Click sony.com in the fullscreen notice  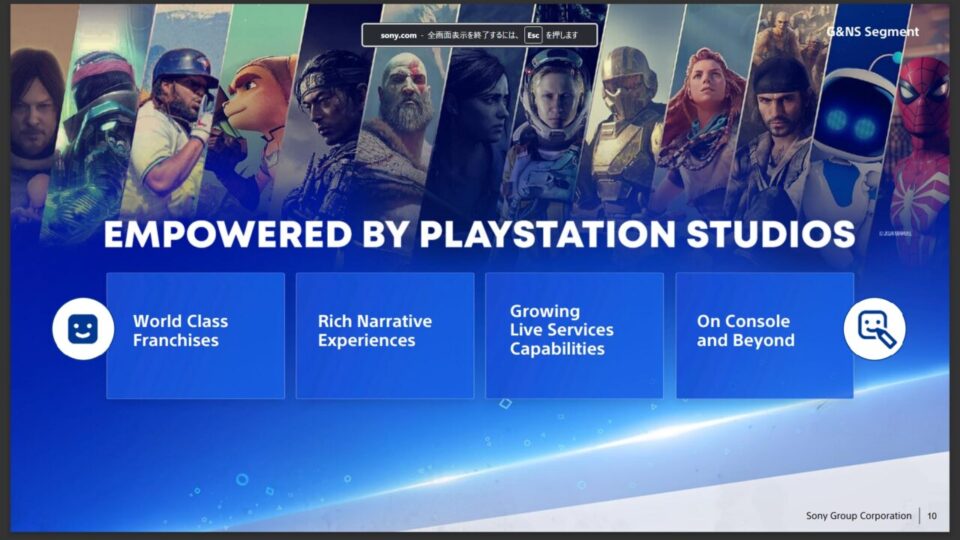click(x=398, y=36)
